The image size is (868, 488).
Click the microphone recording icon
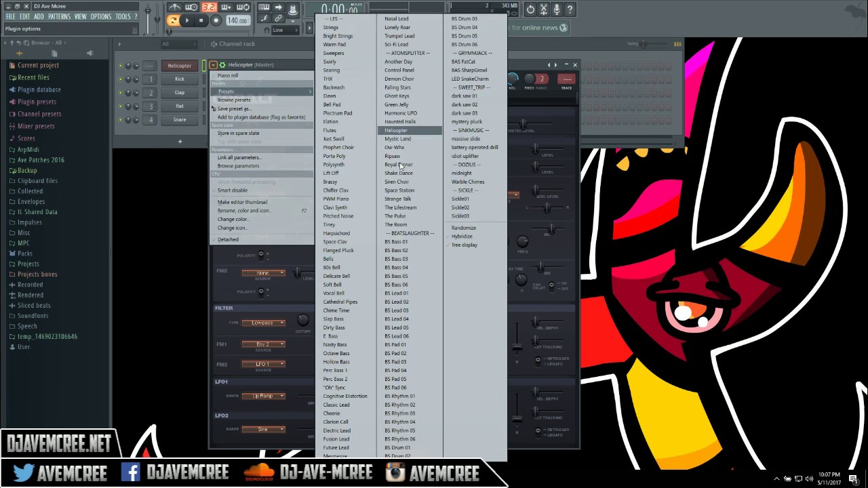(557, 9)
